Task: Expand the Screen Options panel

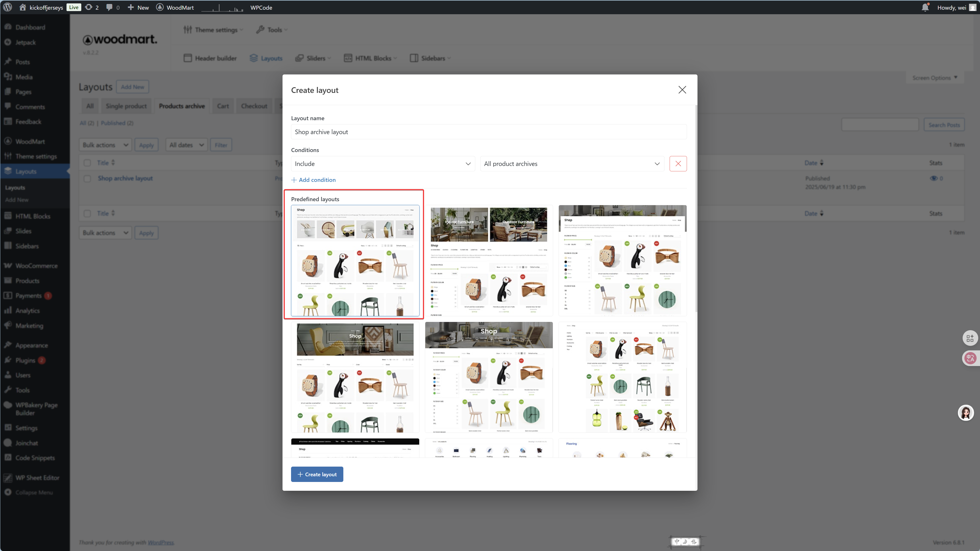Action: [935, 78]
